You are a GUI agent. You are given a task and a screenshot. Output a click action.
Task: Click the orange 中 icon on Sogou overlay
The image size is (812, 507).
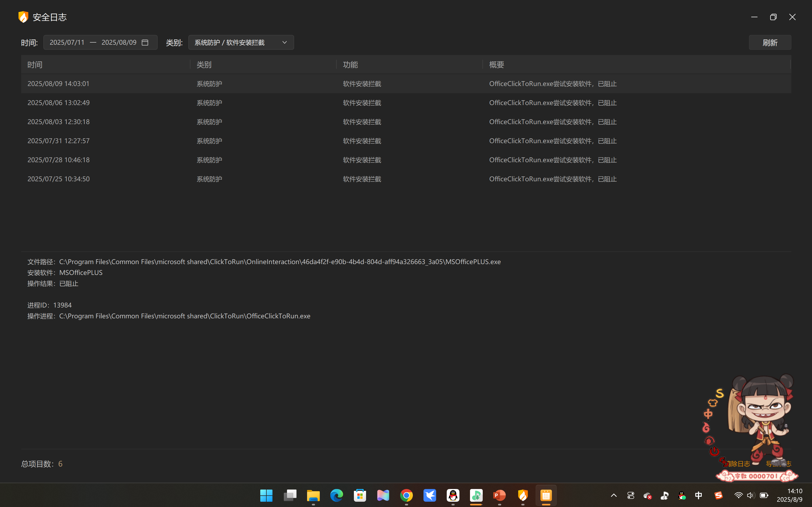pos(708,414)
